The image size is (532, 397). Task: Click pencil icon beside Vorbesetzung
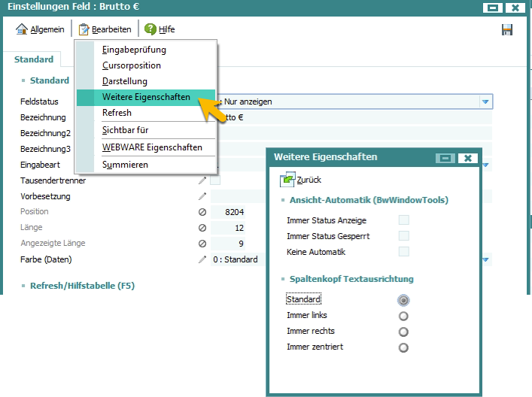[202, 196]
